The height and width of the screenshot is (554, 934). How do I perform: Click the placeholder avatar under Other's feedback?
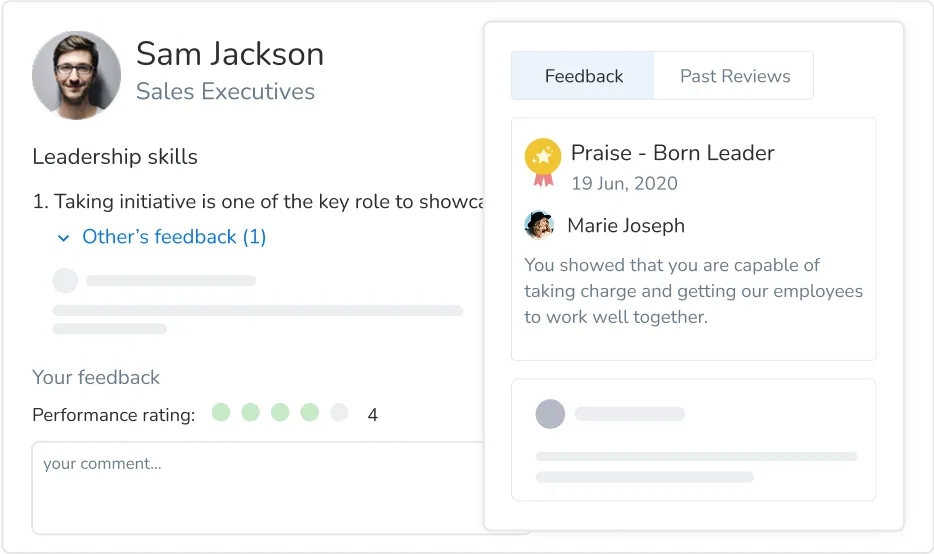click(x=65, y=281)
